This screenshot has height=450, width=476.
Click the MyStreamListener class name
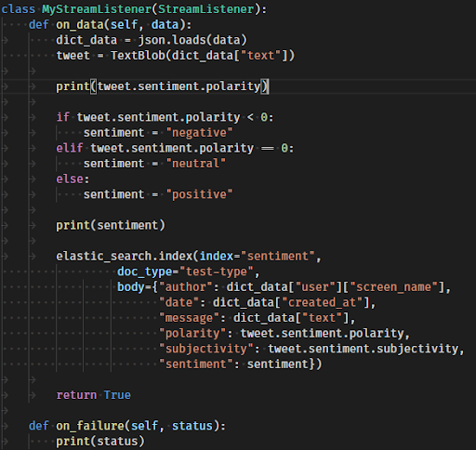97,9
